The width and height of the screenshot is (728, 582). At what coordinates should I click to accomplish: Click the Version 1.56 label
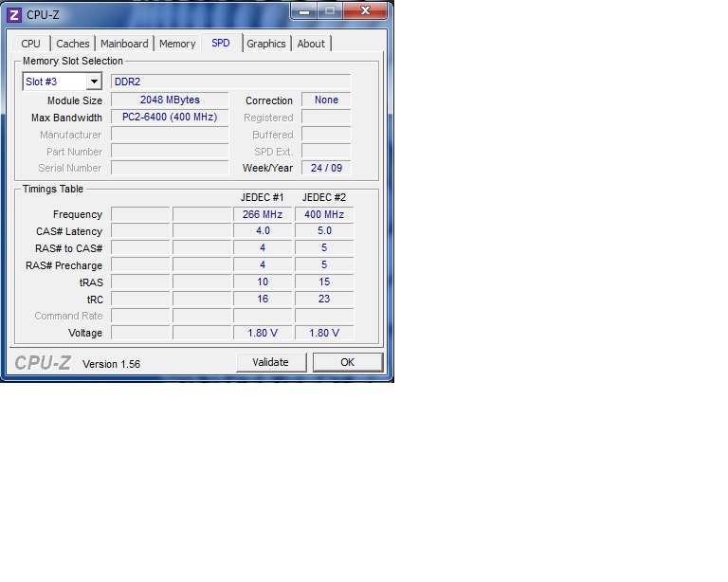112,364
